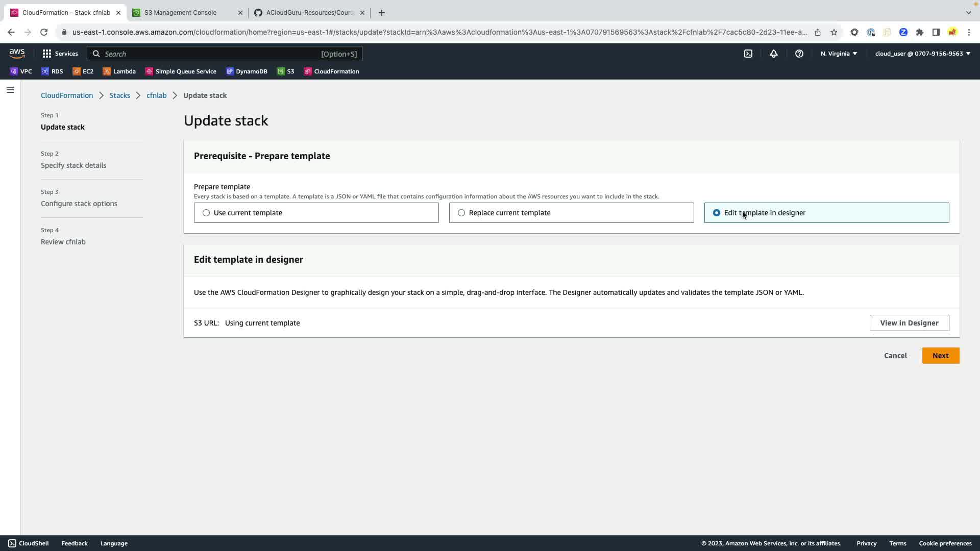The height and width of the screenshot is (551, 980).
Task: Click the View in Designer button
Action: [x=909, y=323]
